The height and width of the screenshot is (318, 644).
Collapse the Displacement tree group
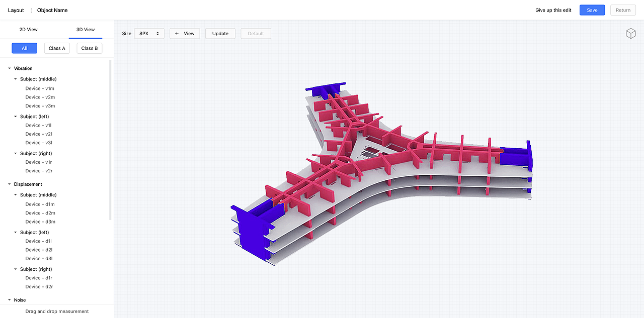coord(9,184)
